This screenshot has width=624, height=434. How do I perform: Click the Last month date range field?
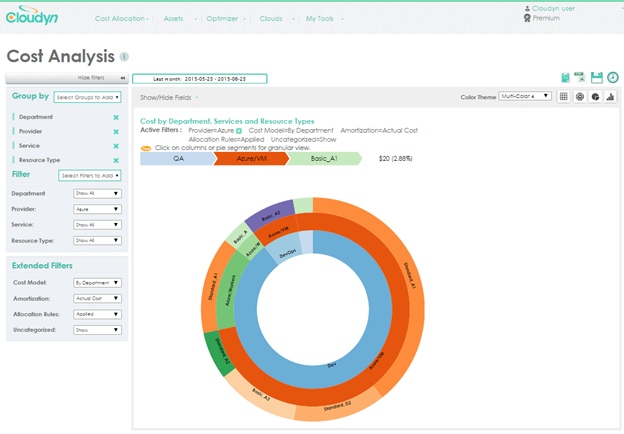[199, 79]
